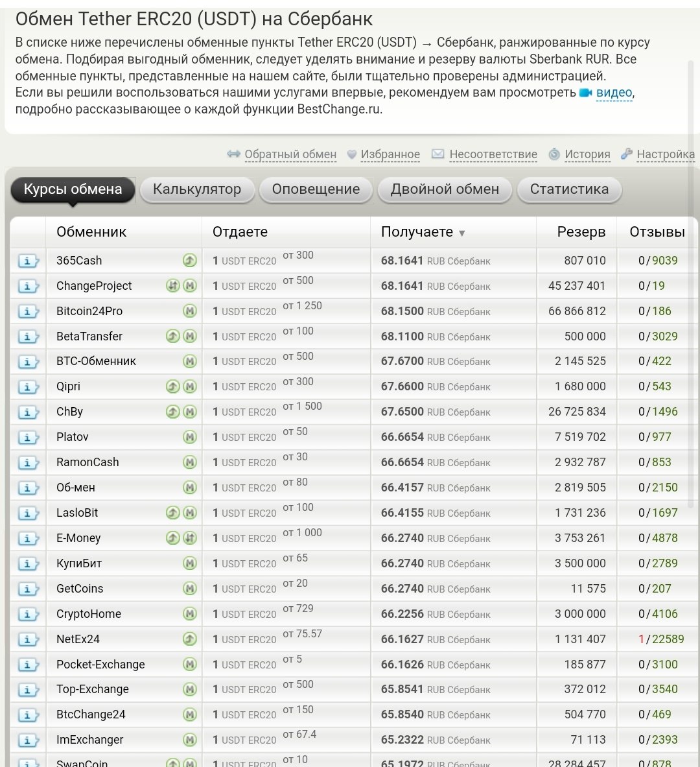The image size is (700, 767).
Task: Open info icon for ImExchanger row
Action: pyautogui.click(x=28, y=740)
